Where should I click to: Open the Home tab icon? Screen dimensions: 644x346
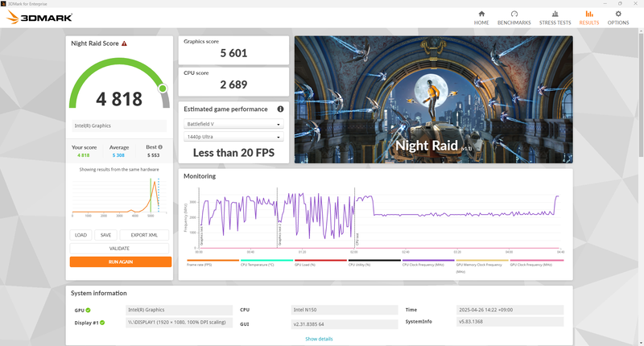[x=481, y=14]
